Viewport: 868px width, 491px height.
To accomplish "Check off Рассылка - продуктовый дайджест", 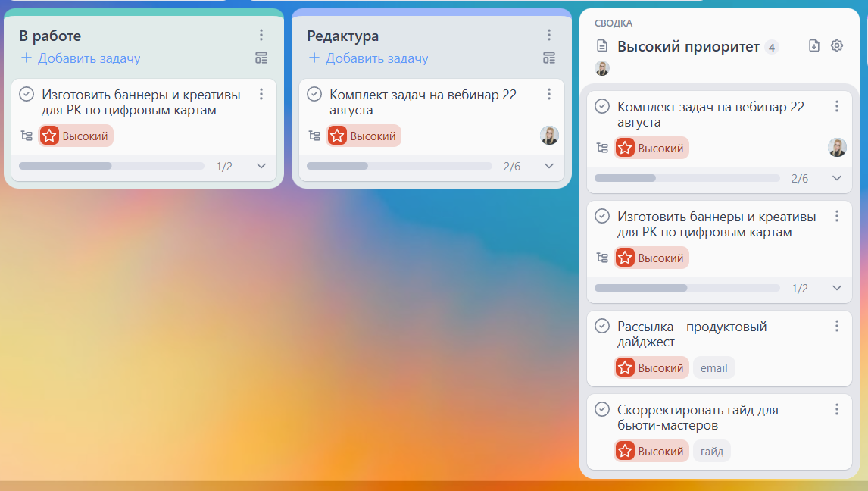I will [x=601, y=326].
